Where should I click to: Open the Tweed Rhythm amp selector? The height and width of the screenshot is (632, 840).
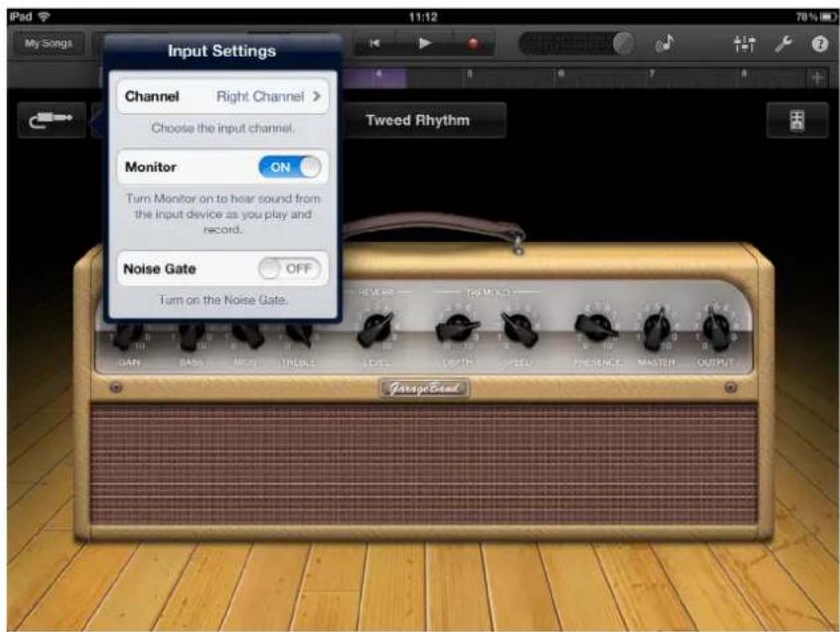pyautogui.click(x=418, y=120)
